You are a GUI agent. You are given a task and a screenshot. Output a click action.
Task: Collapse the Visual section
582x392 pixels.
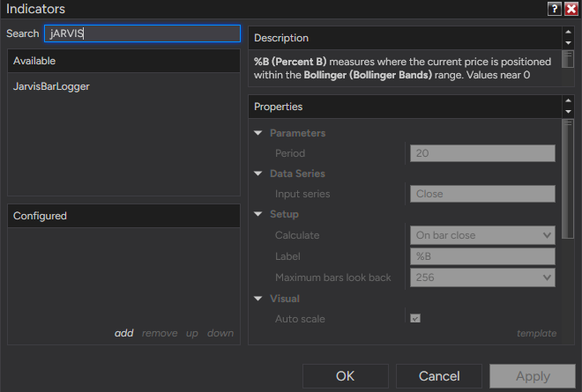pyautogui.click(x=258, y=298)
